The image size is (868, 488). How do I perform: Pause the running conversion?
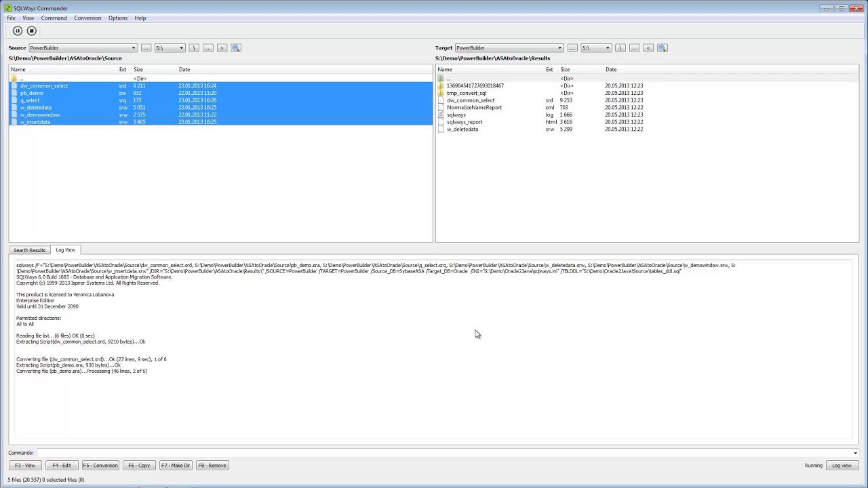pyautogui.click(x=18, y=30)
